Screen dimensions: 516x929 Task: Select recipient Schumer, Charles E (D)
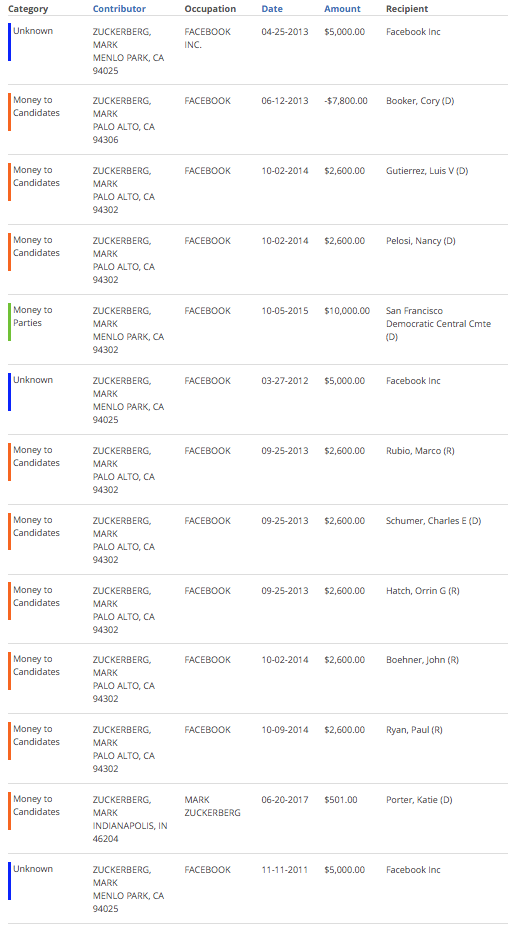pos(434,521)
